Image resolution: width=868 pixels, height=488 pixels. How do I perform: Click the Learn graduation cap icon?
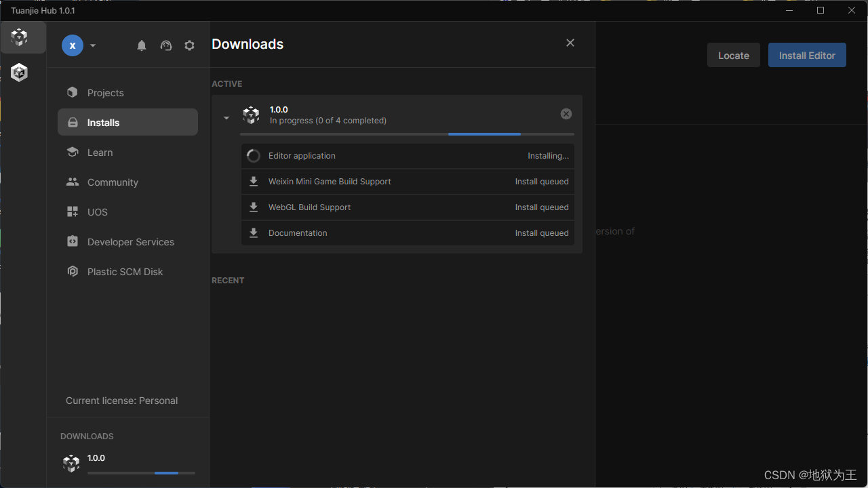[x=73, y=152]
